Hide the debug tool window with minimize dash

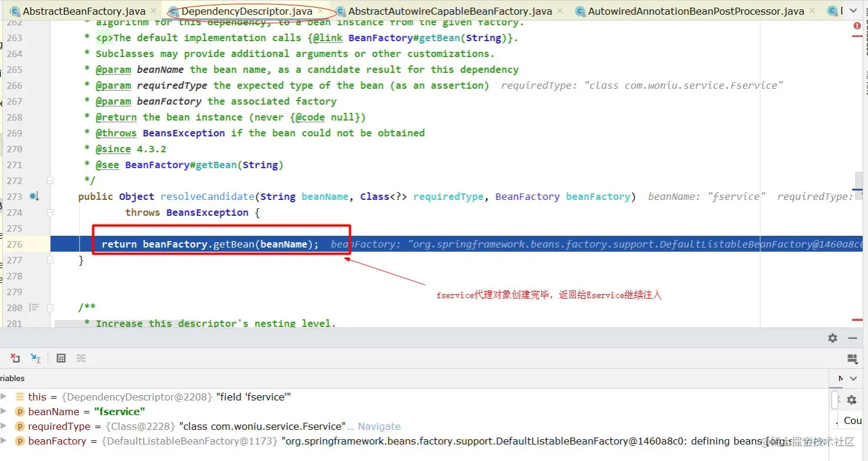(852, 338)
